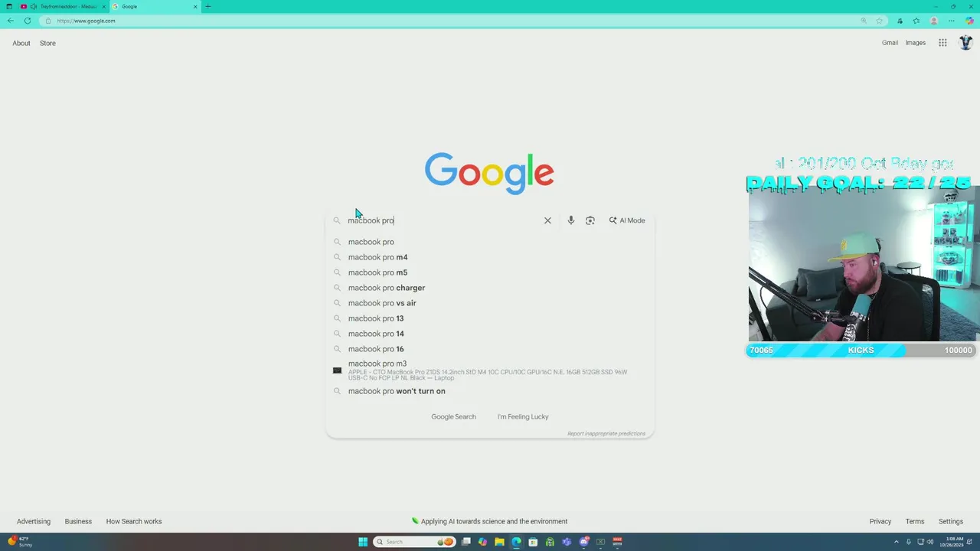Select the Google tab
The image size is (980, 551).
[x=155, y=6]
